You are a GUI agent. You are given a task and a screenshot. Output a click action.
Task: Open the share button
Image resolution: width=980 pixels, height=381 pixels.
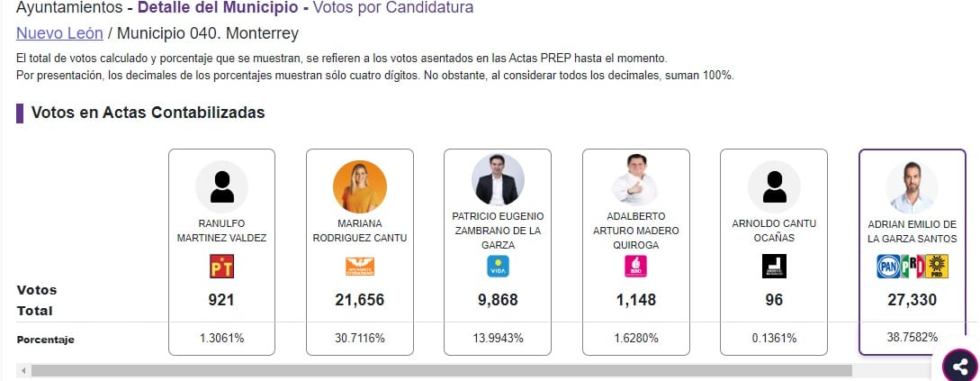pos(960,366)
